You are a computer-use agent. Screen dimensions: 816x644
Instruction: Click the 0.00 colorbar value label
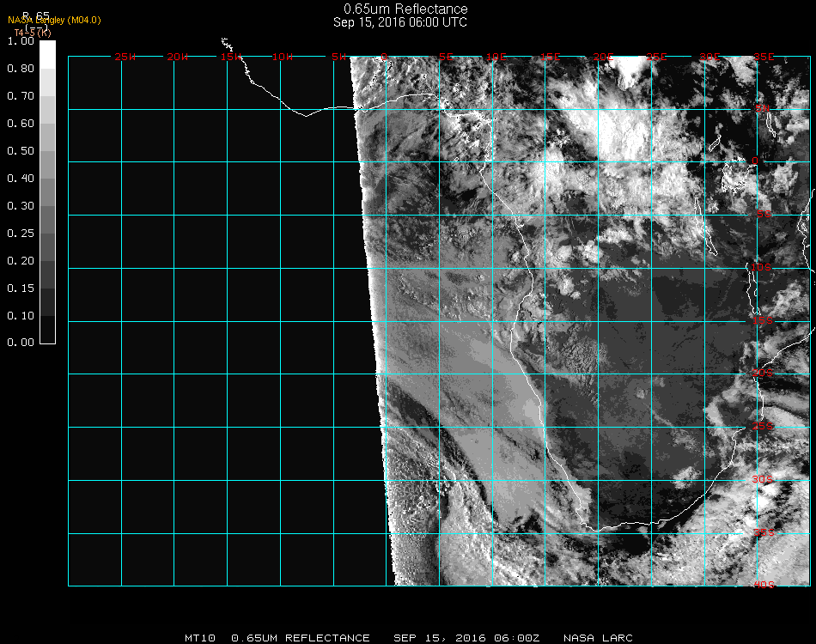coord(20,343)
